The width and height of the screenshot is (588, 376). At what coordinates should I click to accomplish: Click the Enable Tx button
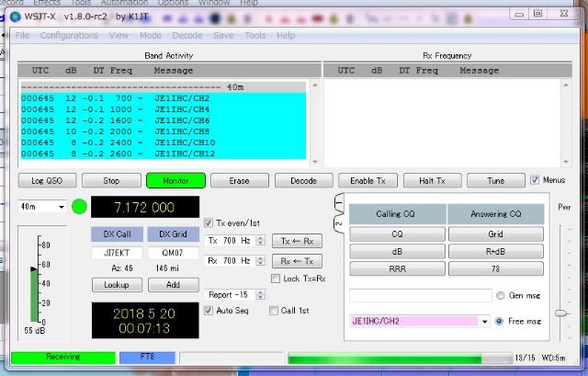(x=367, y=181)
